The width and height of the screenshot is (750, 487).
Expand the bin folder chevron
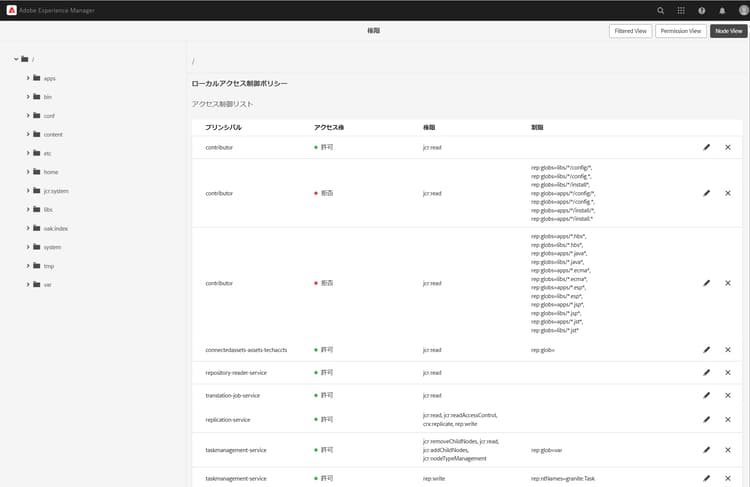pos(28,97)
